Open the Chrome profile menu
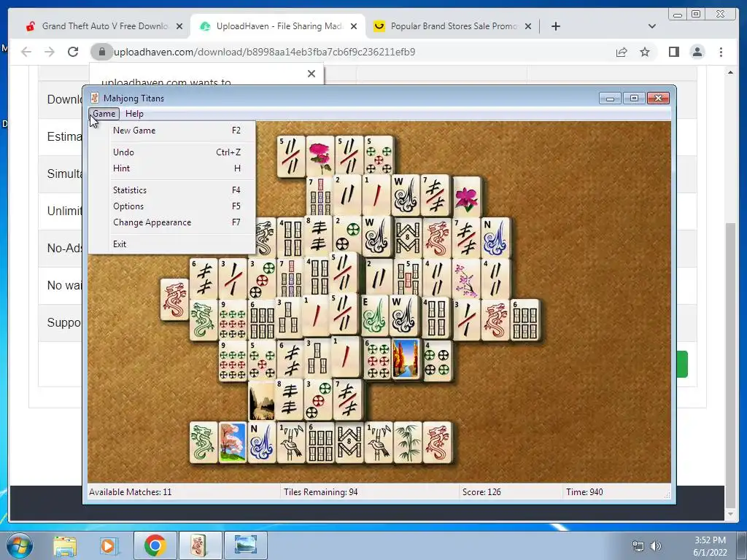This screenshot has width=747, height=560. (697, 52)
